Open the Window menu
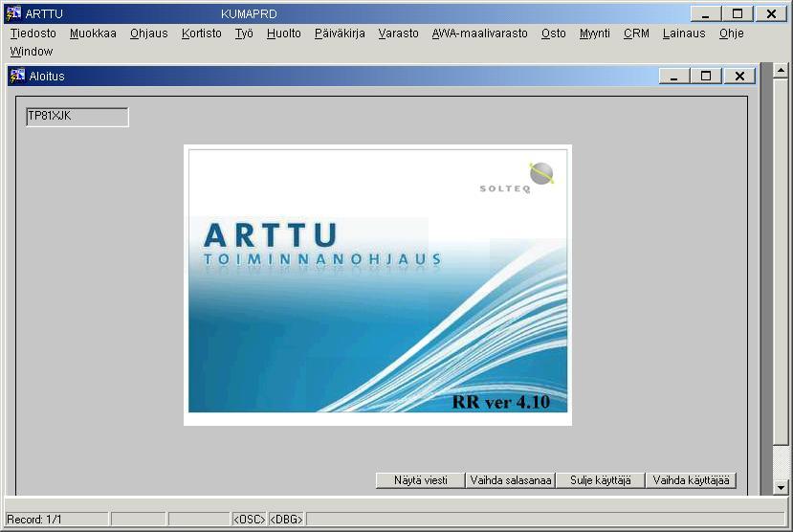 click(x=32, y=52)
